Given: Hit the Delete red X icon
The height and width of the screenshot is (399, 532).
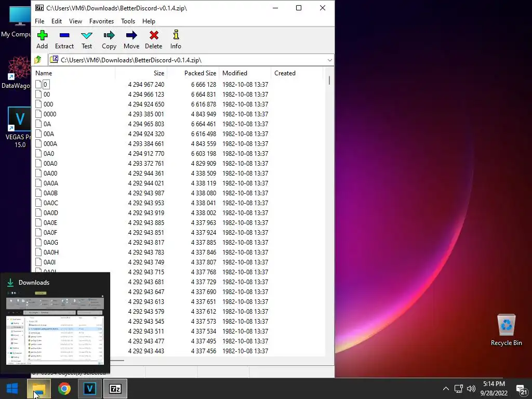Looking at the screenshot, I should (x=154, y=39).
